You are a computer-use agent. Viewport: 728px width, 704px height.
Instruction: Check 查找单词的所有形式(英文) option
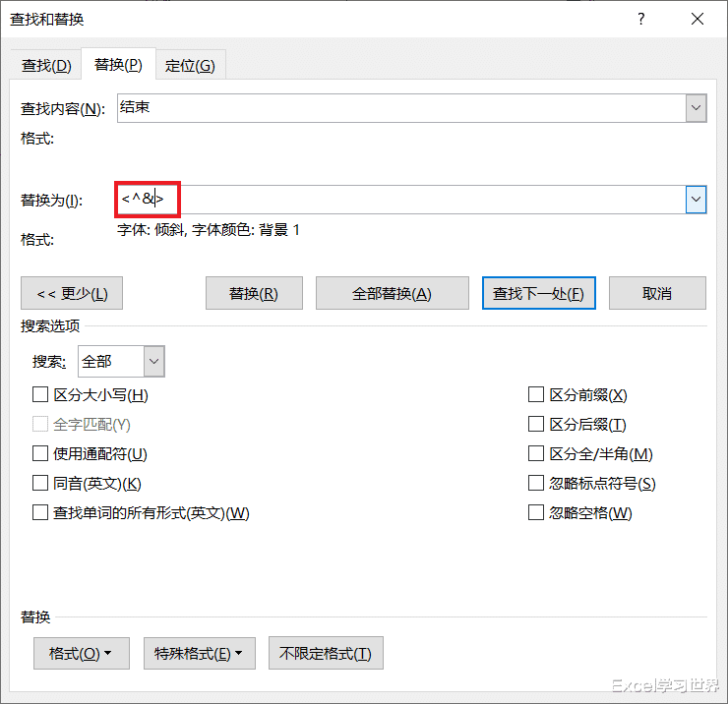[40, 513]
